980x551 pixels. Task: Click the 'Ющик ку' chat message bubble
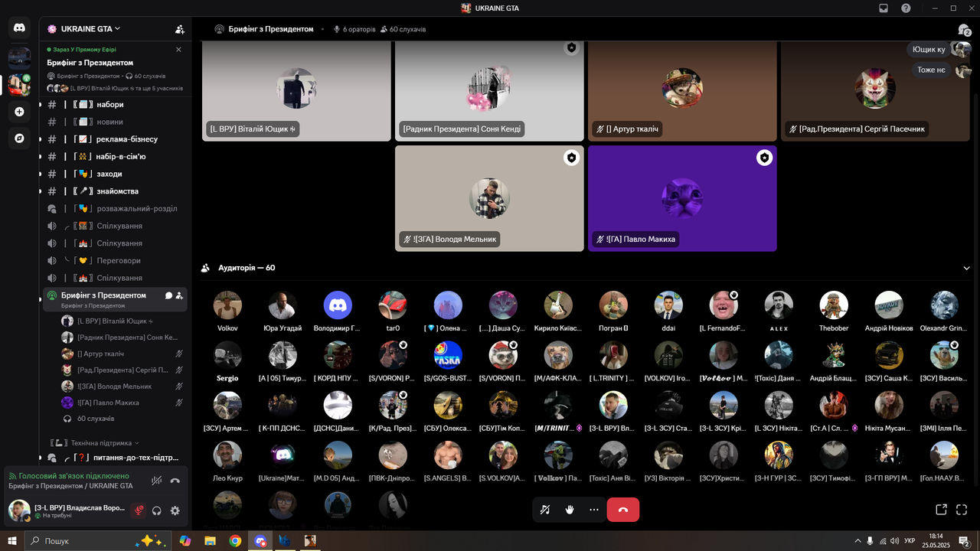pos(930,50)
